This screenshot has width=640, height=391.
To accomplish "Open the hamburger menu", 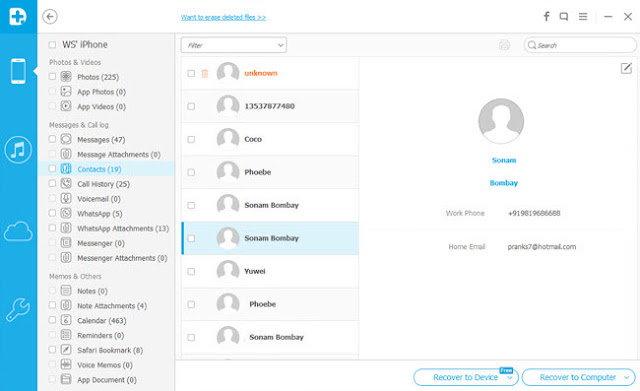I will (583, 17).
